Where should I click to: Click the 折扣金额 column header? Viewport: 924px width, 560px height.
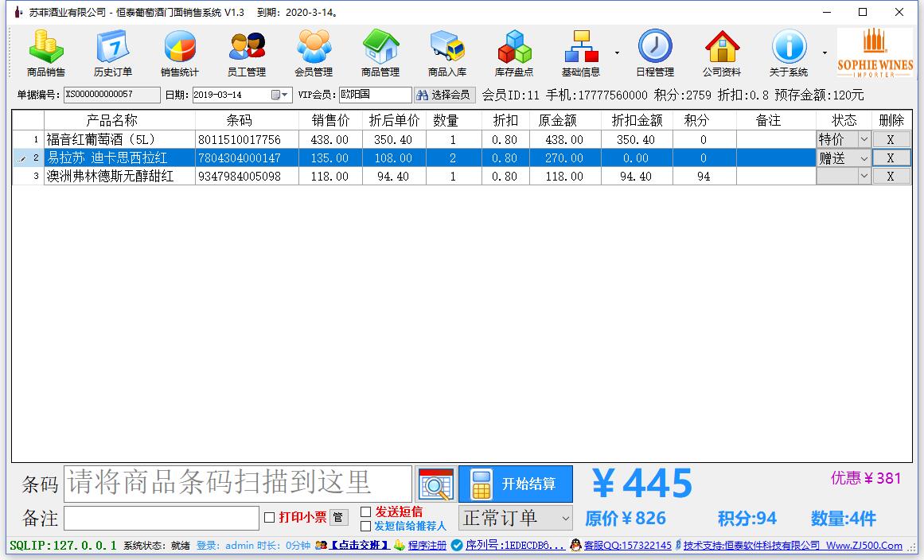tap(637, 121)
